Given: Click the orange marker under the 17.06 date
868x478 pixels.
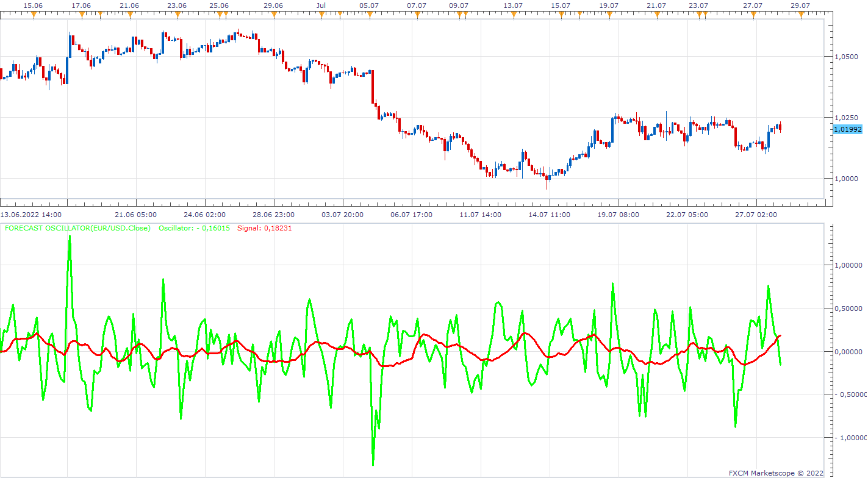Looking at the screenshot, I should point(82,15).
